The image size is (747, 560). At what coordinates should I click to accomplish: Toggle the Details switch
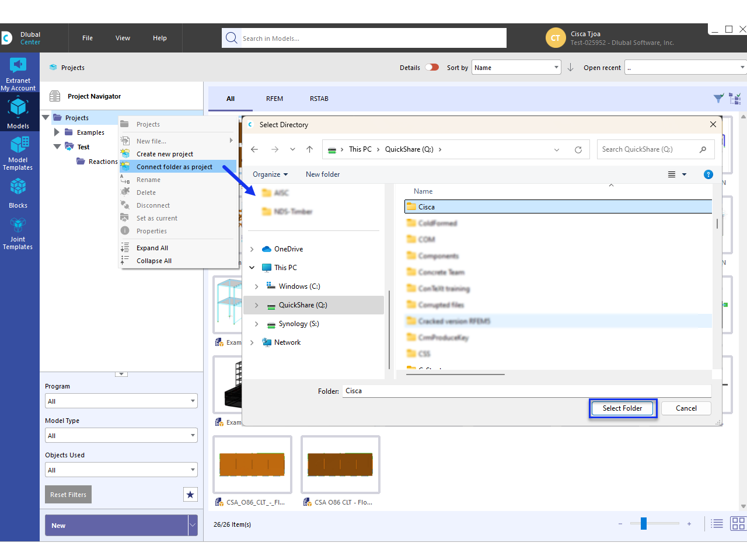(432, 67)
